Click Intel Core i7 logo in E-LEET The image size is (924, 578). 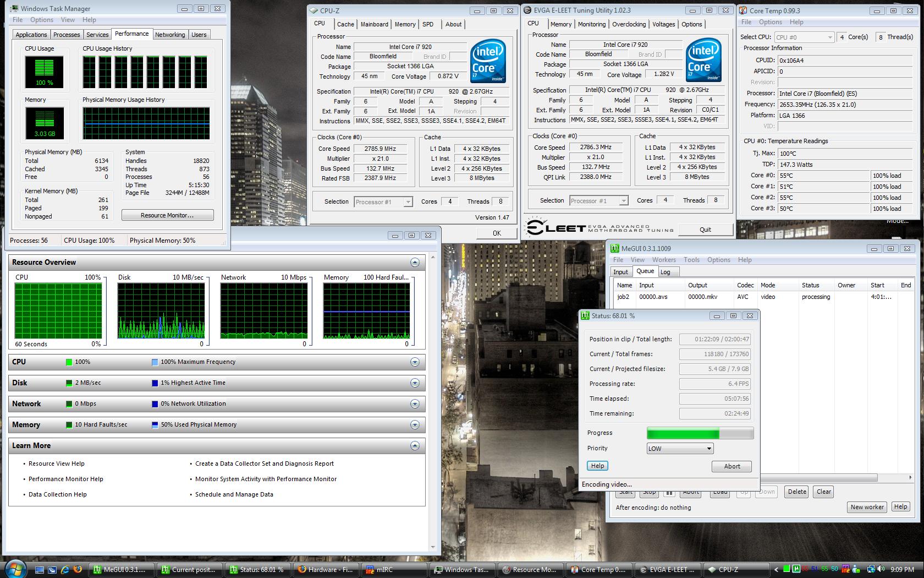[703, 60]
